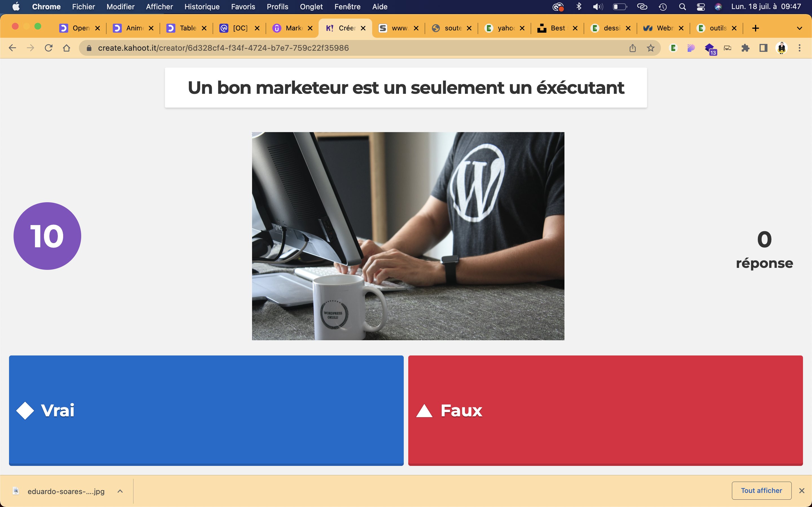Select the Vrai answer
The image size is (812, 507).
(206, 410)
